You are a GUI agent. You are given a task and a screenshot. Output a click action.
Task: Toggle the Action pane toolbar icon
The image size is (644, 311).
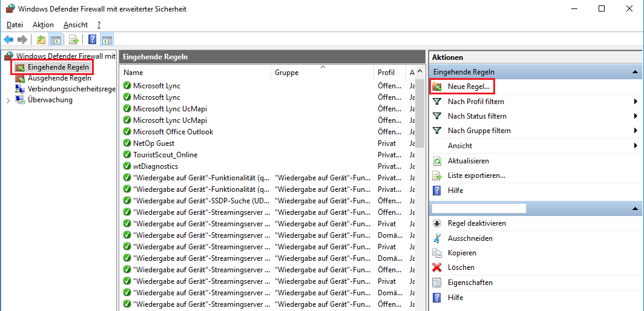coord(107,39)
